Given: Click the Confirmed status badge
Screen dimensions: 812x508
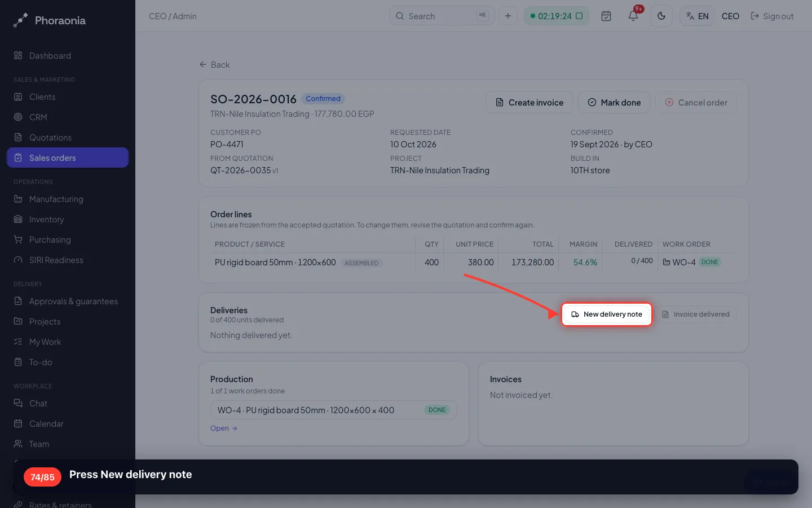Looking at the screenshot, I should (x=323, y=99).
